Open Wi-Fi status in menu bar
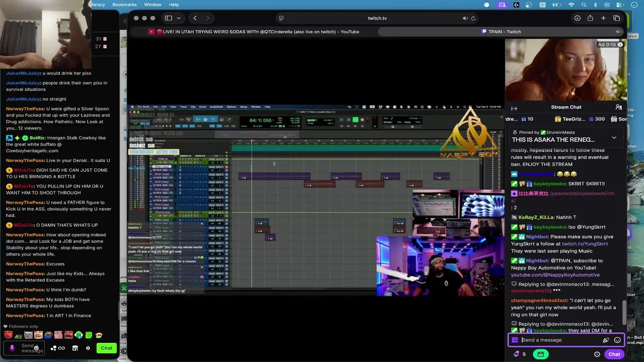The image size is (644, 362). (571, 5)
